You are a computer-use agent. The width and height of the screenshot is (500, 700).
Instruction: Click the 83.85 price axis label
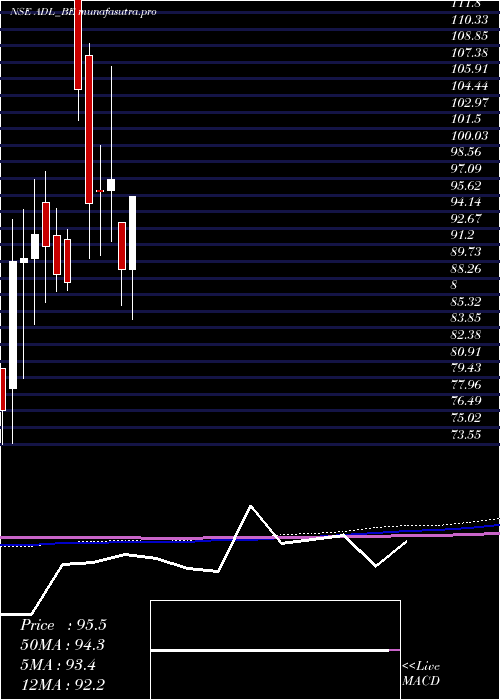click(x=467, y=318)
